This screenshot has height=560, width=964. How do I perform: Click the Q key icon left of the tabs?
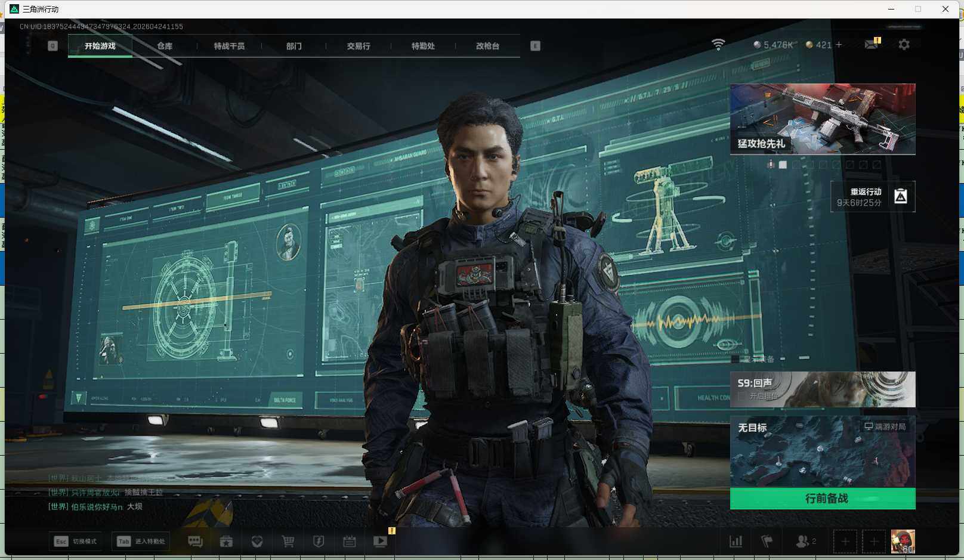tap(52, 46)
